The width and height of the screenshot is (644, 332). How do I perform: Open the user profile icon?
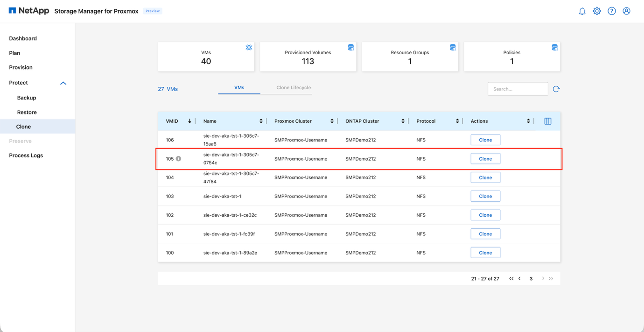pos(626,11)
